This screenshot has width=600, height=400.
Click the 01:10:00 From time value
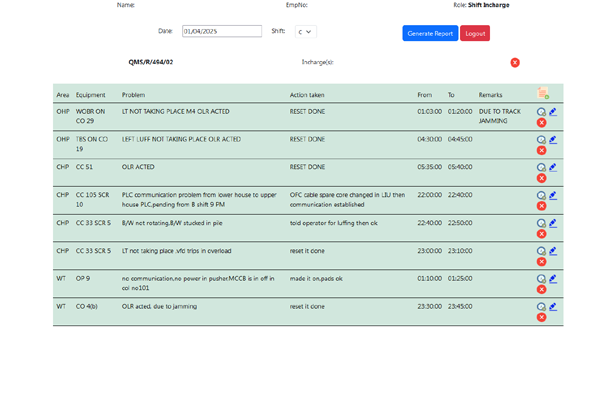(x=429, y=278)
